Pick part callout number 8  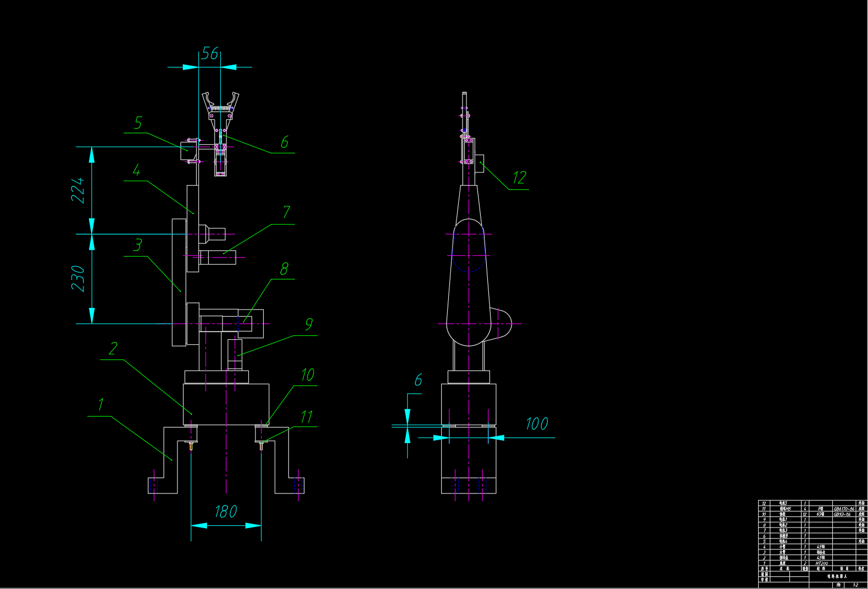(x=284, y=268)
